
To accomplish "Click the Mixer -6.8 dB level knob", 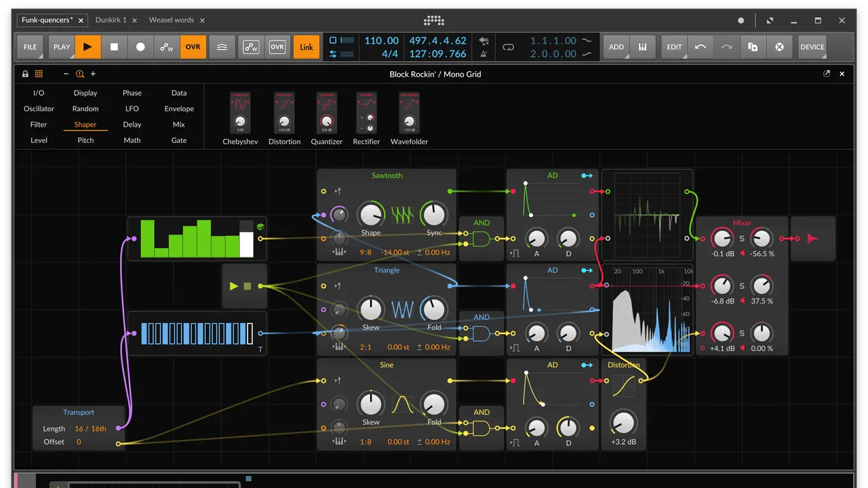I will pyautogui.click(x=722, y=285).
